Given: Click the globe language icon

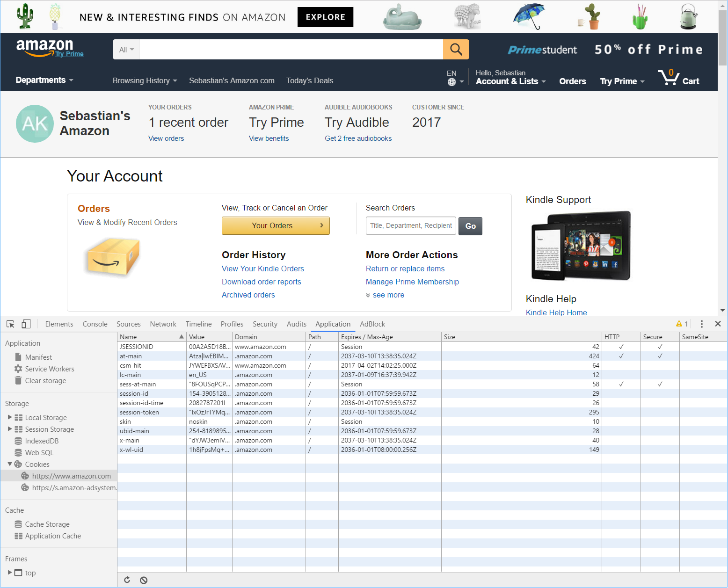Looking at the screenshot, I should (451, 82).
